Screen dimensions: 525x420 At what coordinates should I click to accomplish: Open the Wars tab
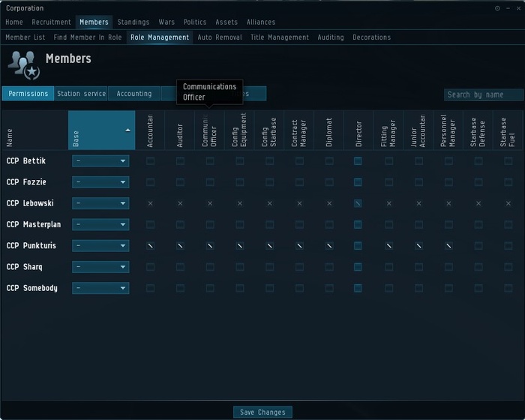(166, 22)
